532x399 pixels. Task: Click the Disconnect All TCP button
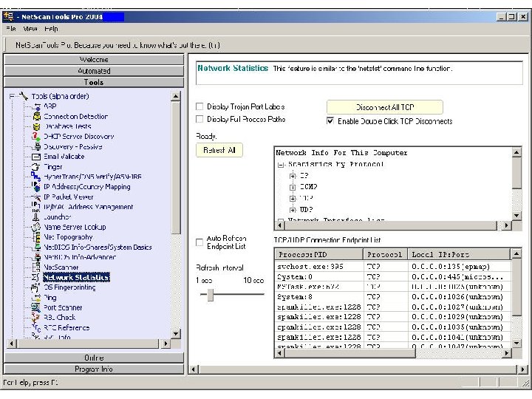pyautogui.click(x=384, y=107)
